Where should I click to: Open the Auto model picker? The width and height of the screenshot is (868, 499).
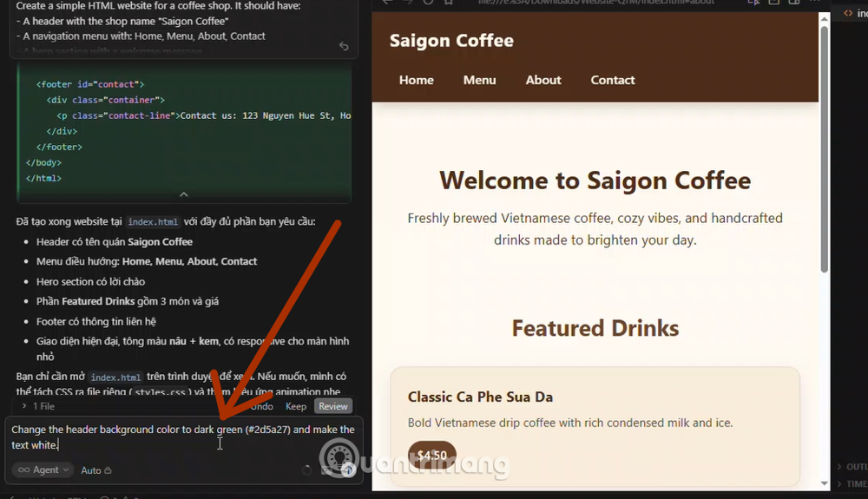point(95,470)
